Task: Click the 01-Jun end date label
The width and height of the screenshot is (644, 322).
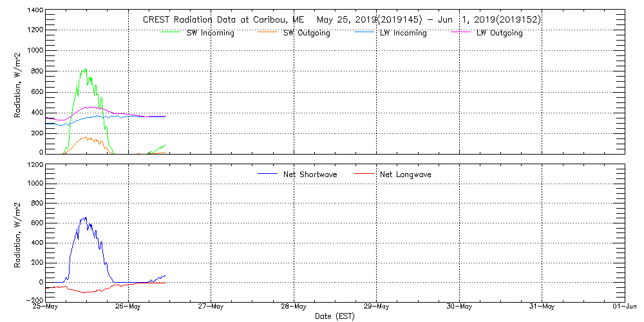Action: 623,307
